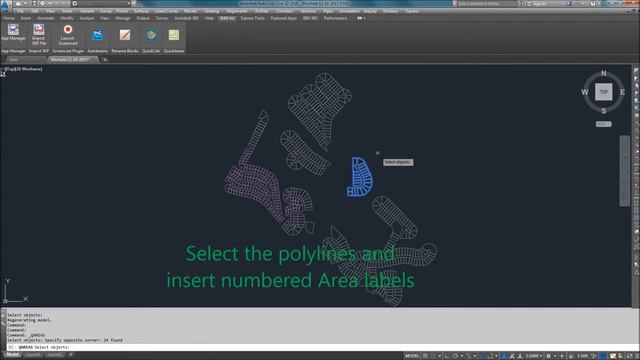Image resolution: width=640 pixels, height=360 pixels.
Task: Open the Manage ribbon tab
Action: [122, 18]
